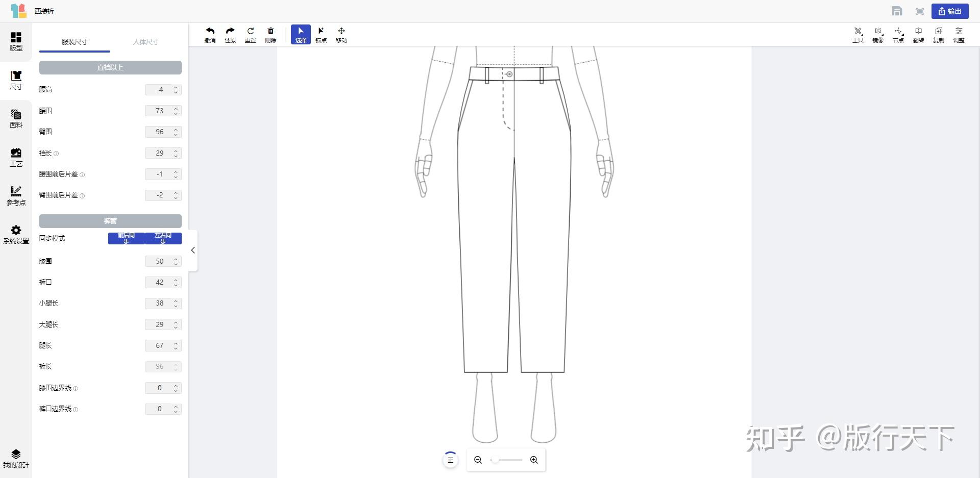Collapse the 裤管 section
This screenshot has width=980, height=478.
coord(110,221)
